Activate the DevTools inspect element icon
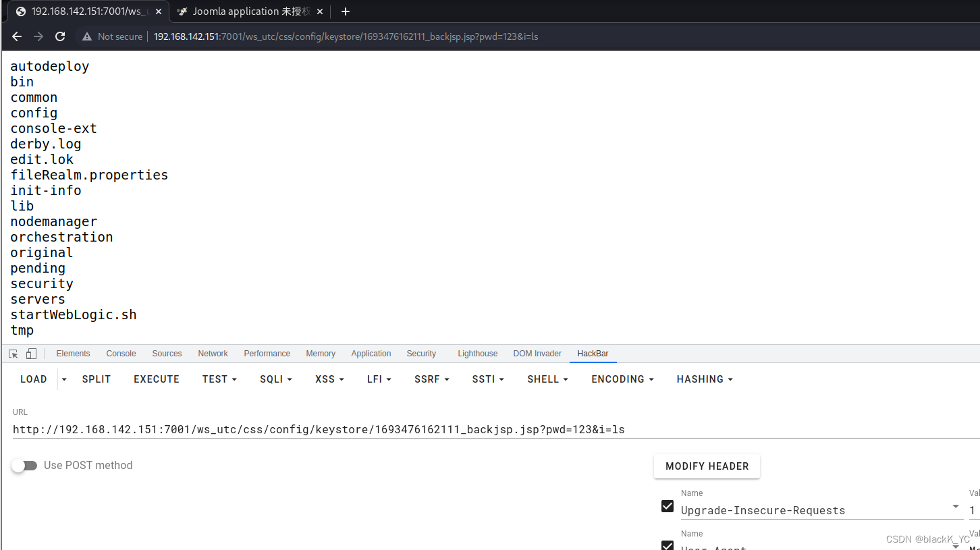980x550 pixels. 13,354
